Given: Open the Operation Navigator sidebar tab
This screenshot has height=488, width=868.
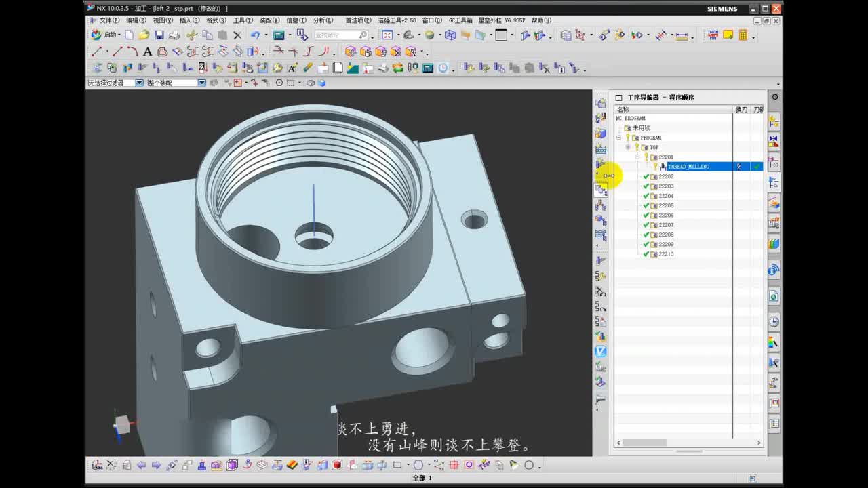Looking at the screenshot, I should tap(774, 182).
